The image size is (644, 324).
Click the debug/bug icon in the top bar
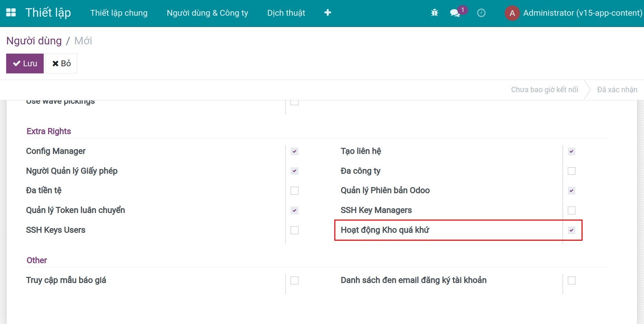[x=434, y=12]
